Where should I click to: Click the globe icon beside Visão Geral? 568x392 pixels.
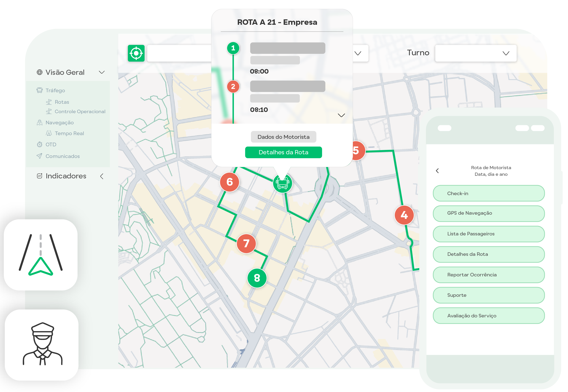click(x=40, y=72)
